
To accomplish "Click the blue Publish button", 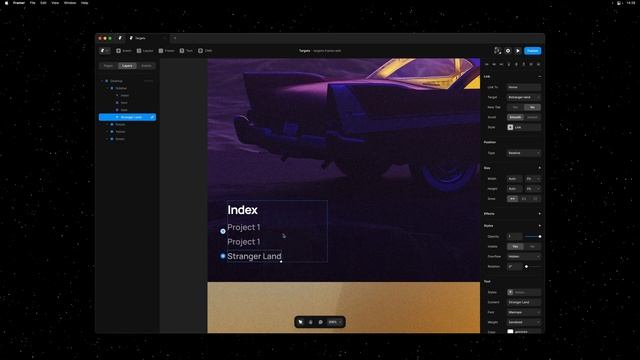I will click(x=533, y=51).
